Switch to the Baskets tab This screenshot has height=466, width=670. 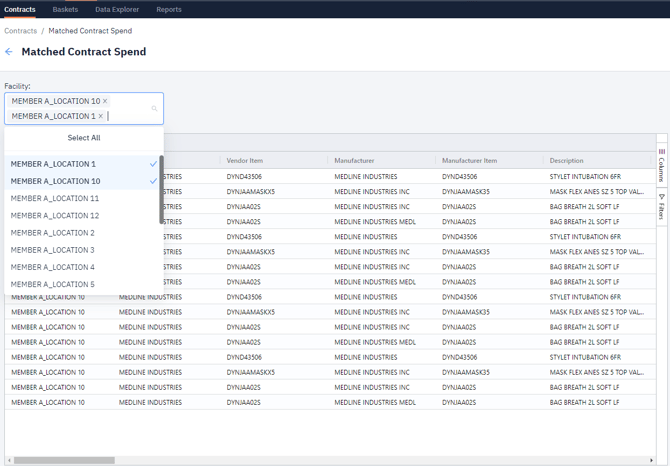[65, 9]
